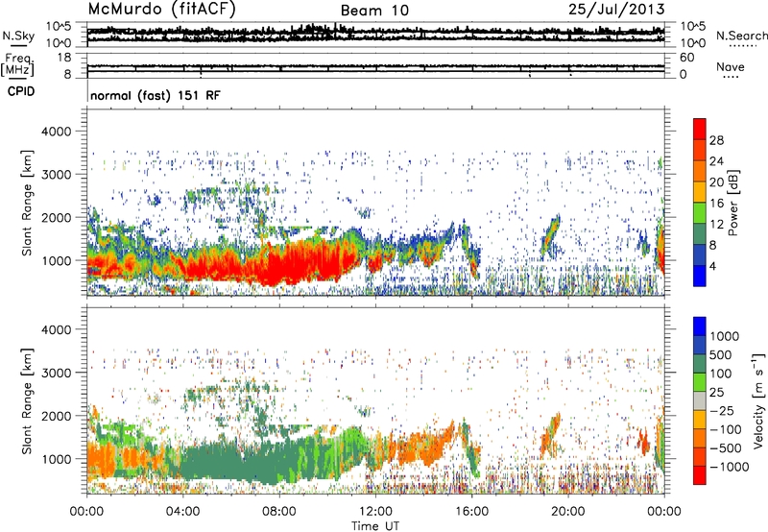Click the 60 tick on Nave axis
768x532 pixels.
tap(686, 58)
